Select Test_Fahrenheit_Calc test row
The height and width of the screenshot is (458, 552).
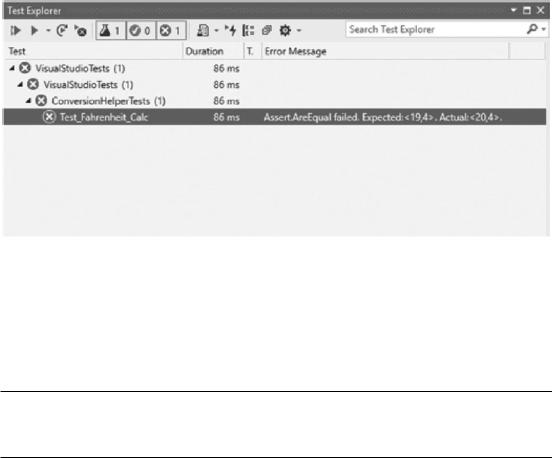click(x=274, y=117)
